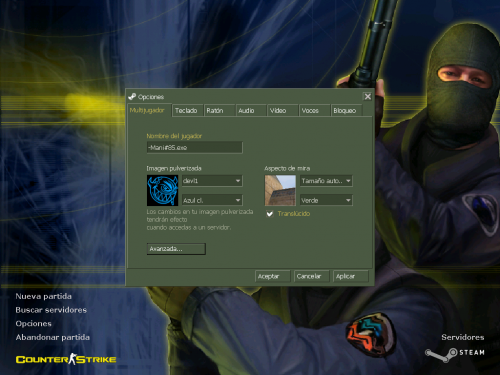Click the Nombre del jugador text field

click(195, 147)
